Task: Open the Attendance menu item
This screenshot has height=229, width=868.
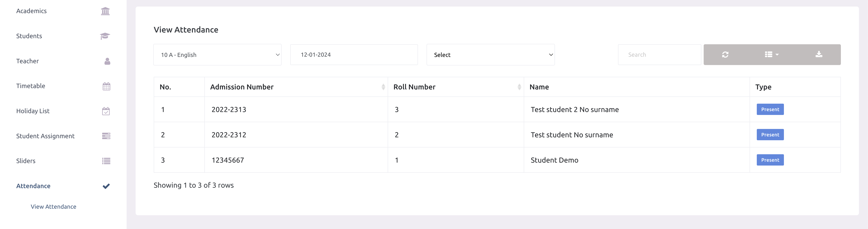Action: (x=33, y=186)
